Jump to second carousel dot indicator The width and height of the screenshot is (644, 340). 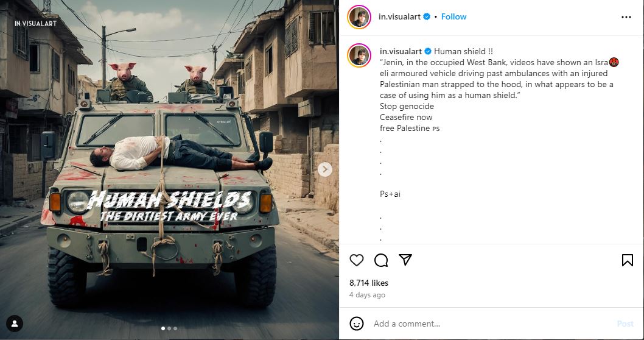[x=169, y=328]
